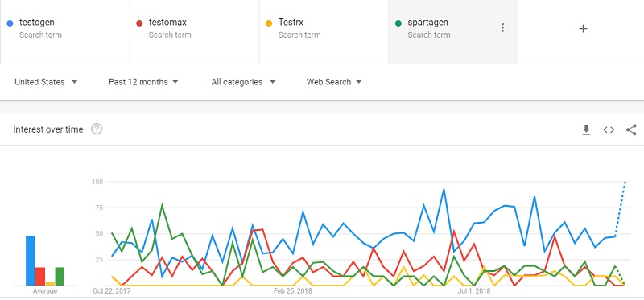This screenshot has height=300, width=644.
Task: Click the Feb 25, 2018 axis label
Action: [x=293, y=291]
